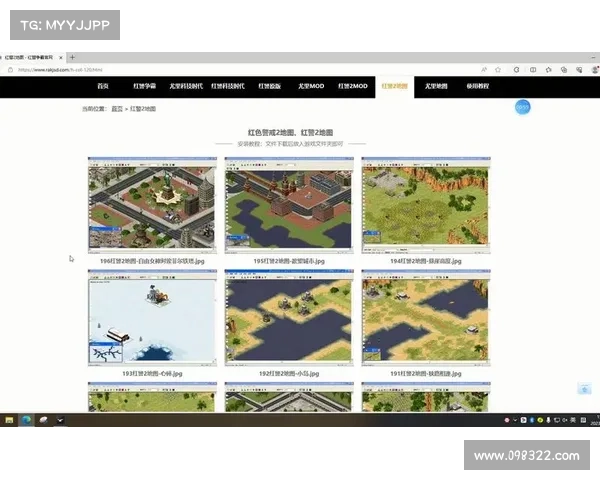Viewport: 600px width, 480px height.
Task: Open the browser profile avatar
Action: (x=595, y=70)
